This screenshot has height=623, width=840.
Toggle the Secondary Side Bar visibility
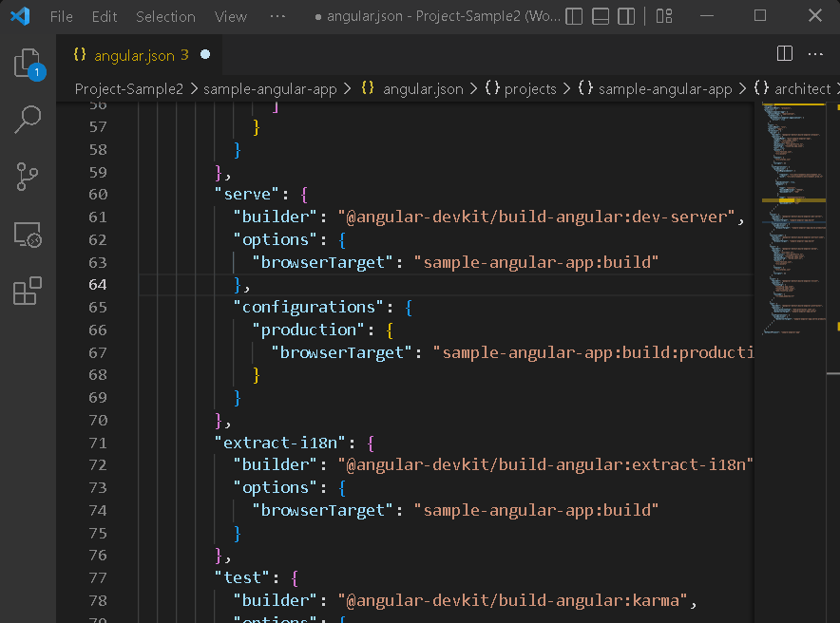[626, 16]
